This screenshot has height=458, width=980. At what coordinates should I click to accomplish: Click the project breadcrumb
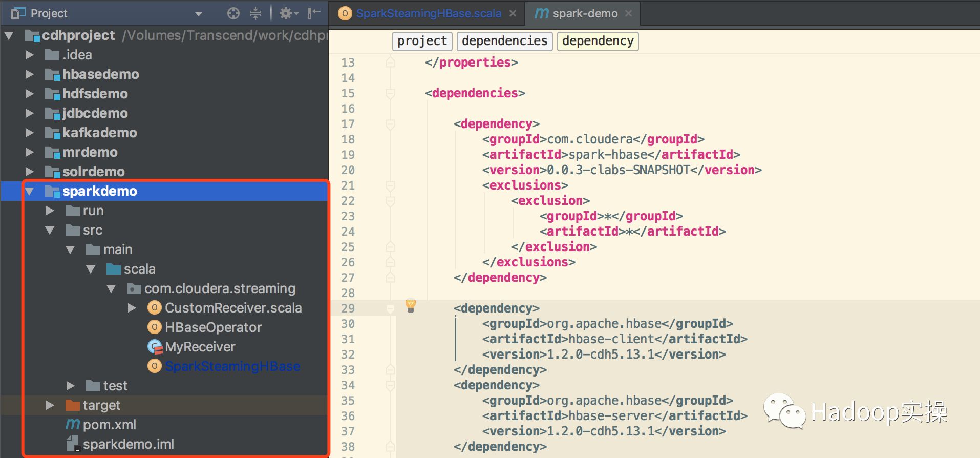tap(422, 41)
